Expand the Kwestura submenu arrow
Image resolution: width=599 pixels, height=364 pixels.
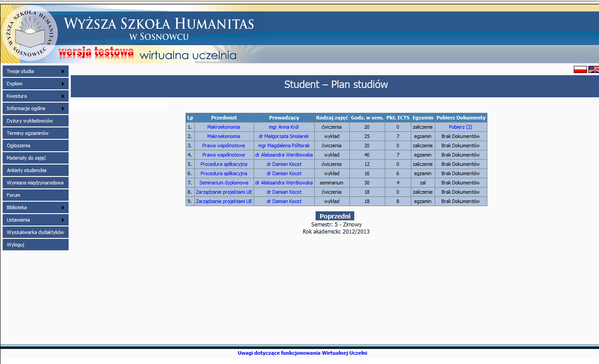coord(63,96)
